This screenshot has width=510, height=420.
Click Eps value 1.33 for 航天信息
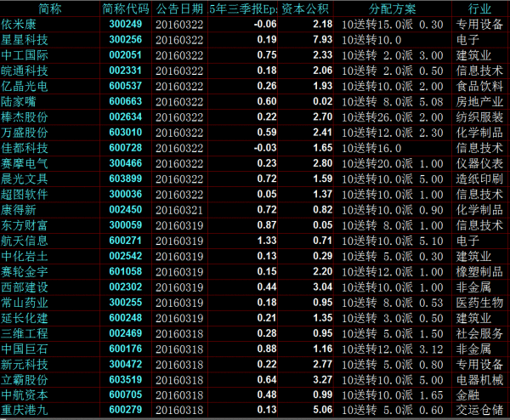267,241
